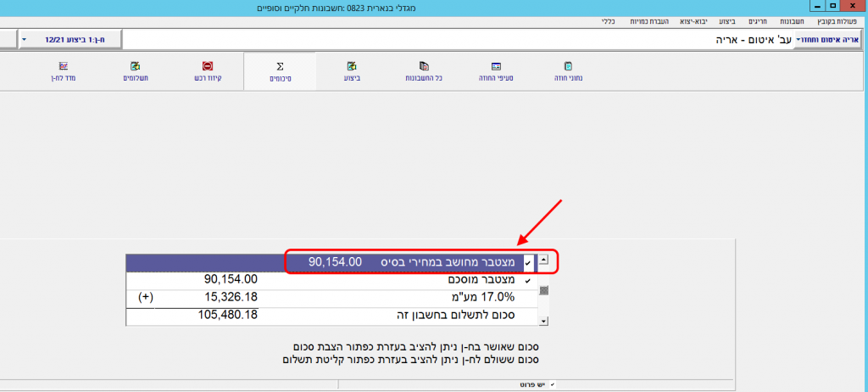This screenshot has height=392, width=868.
Task: Toggle checkmark on מצטבר מחושב במחירי בסיס row
Action: pyautogui.click(x=527, y=263)
